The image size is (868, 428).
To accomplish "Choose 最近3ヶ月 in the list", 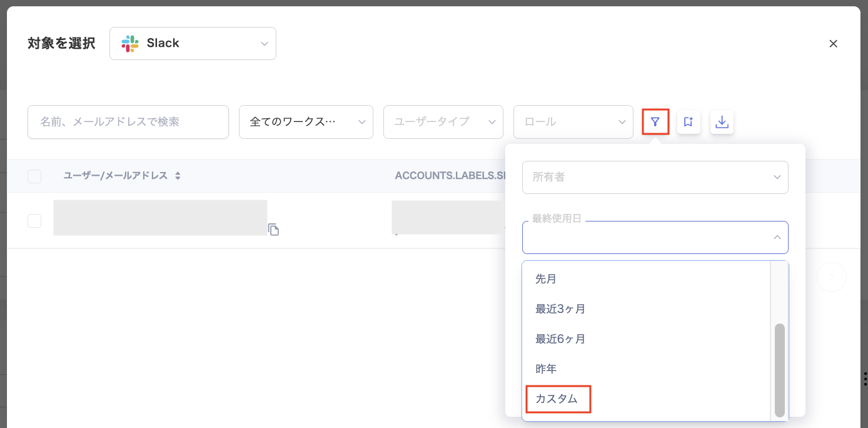I will click(560, 308).
